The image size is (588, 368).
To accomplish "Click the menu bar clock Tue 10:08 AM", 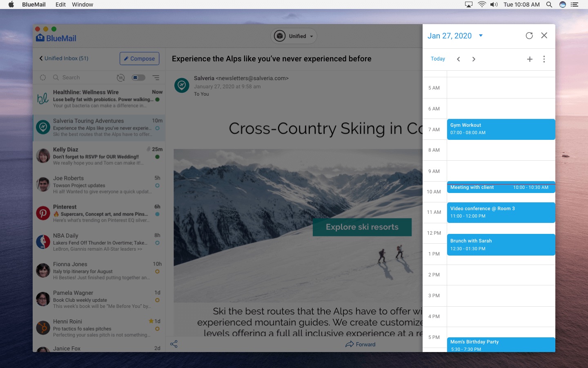I will tap(521, 4).
